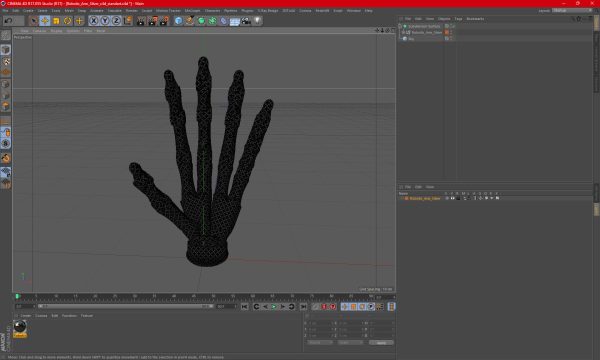This screenshot has width=600, height=360.
Task: Select the Robotic_Arm_Glove layer name
Action: point(425,199)
